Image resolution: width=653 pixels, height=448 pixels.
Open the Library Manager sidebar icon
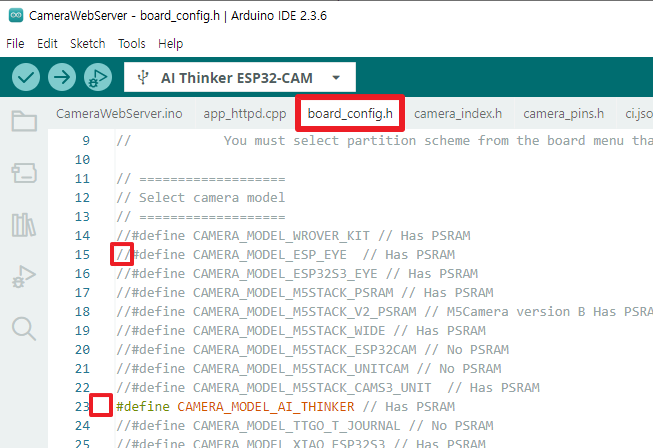[24, 225]
